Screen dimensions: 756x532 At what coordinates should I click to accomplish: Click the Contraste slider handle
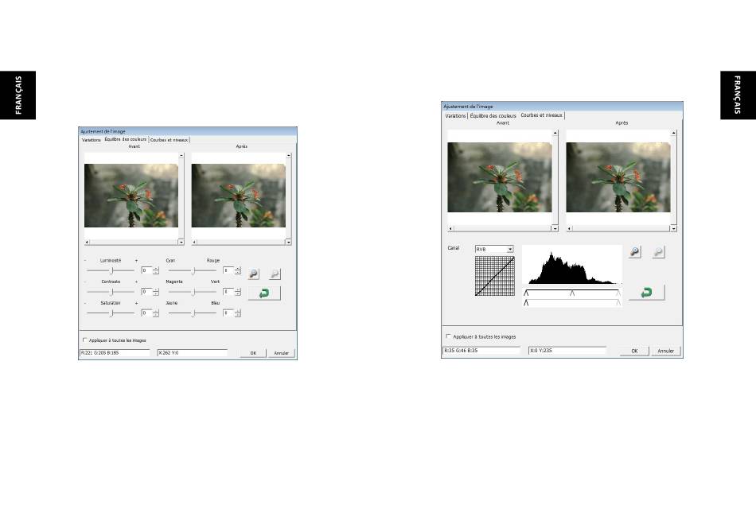click(112, 292)
